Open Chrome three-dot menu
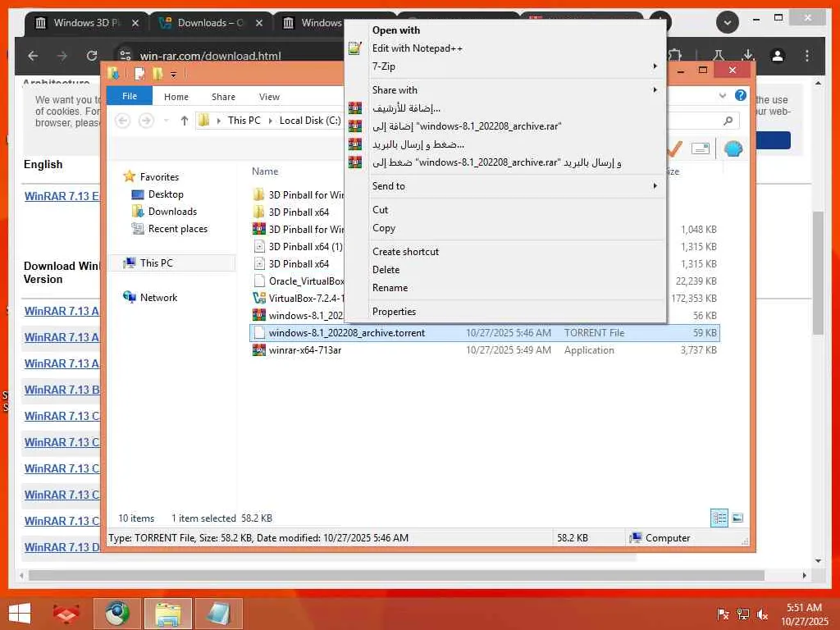The height and width of the screenshot is (630, 840). (x=807, y=56)
